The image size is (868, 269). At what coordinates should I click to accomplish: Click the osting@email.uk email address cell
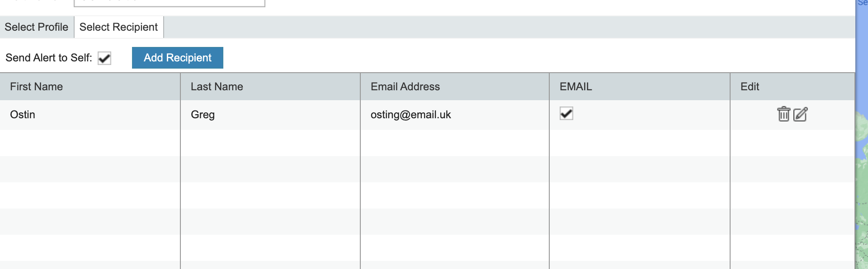(410, 115)
